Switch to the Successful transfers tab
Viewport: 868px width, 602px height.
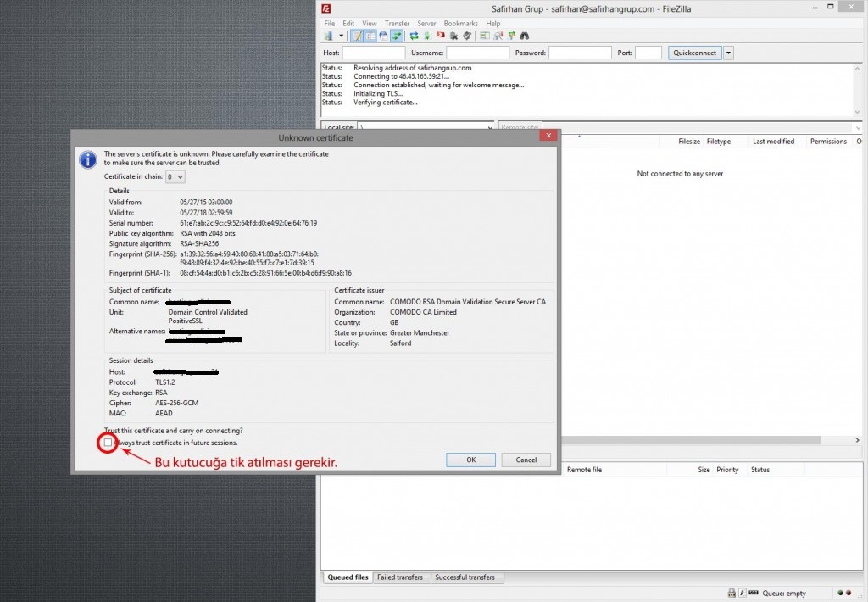point(465,577)
